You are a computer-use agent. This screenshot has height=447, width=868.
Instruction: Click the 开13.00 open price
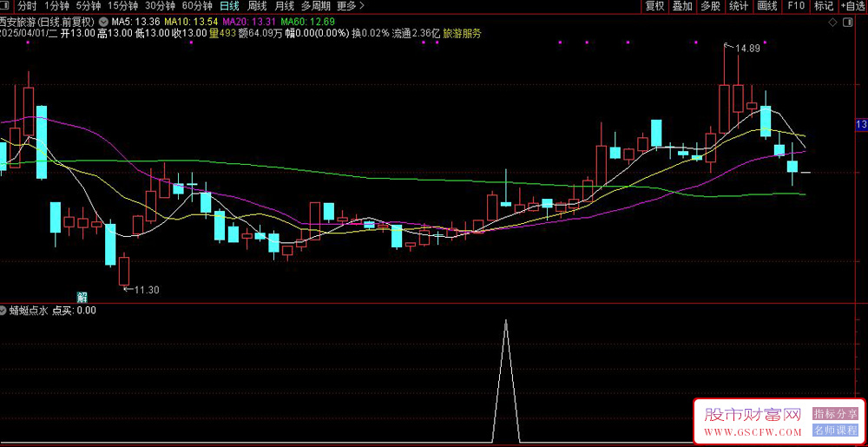point(78,34)
